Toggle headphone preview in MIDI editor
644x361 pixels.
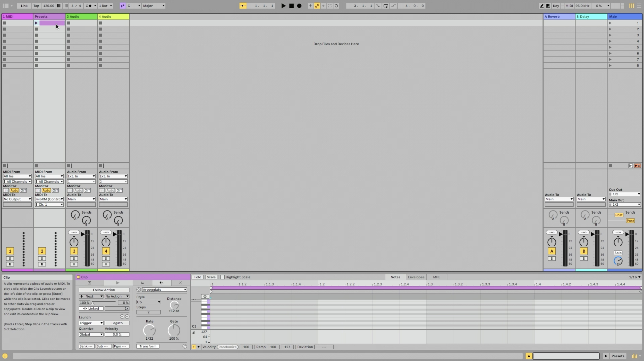click(205, 296)
